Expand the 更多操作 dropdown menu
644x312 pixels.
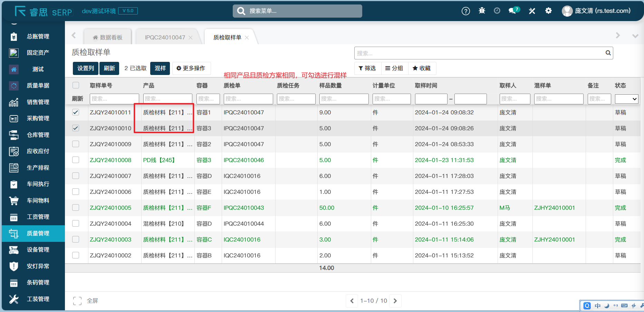[191, 68]
